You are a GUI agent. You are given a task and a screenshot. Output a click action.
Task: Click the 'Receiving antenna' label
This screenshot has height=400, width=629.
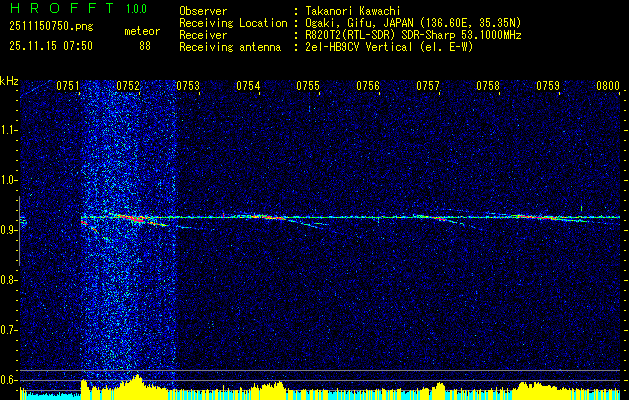click(x=230, y=47)
